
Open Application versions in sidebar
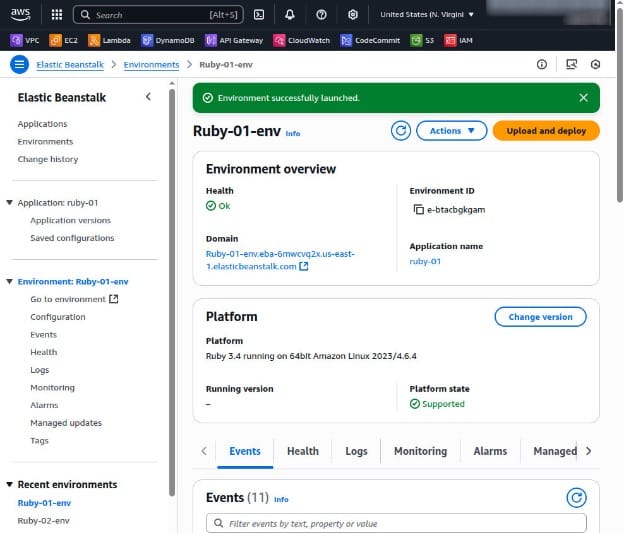point(70,221)
